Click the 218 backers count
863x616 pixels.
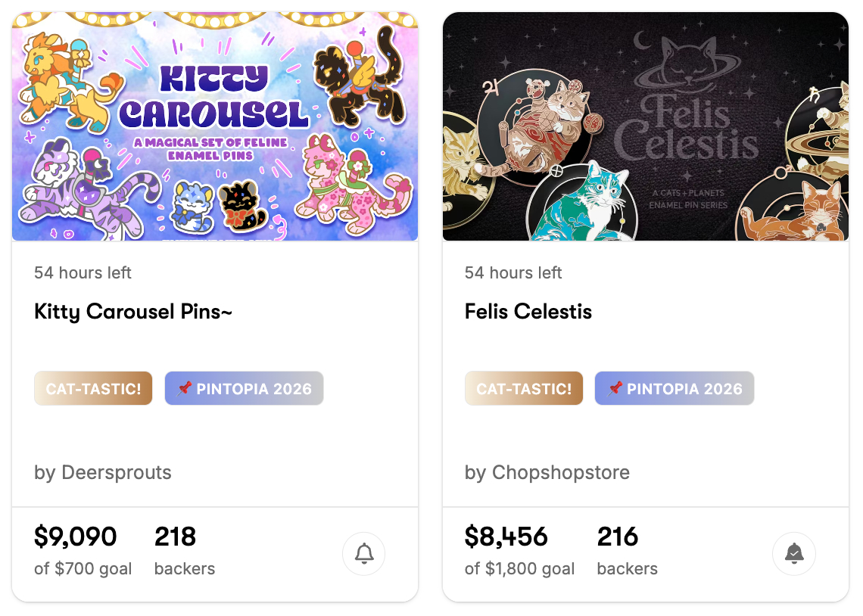click(x=176, y=537)
